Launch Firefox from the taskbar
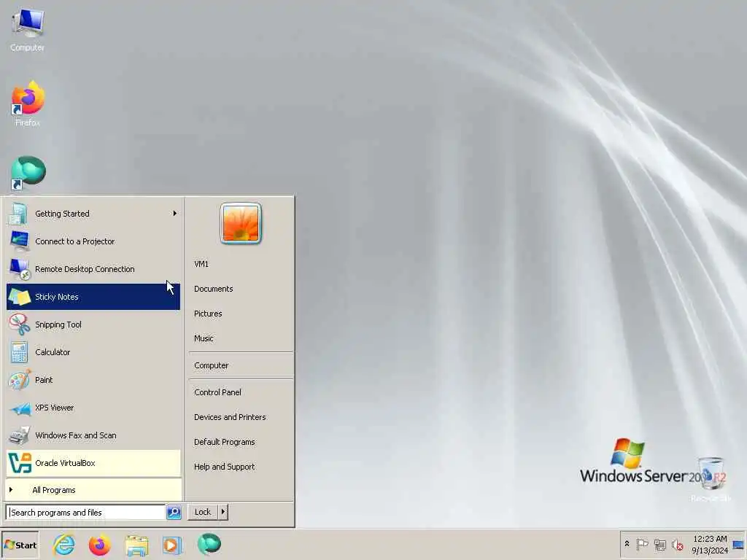 click(x=99, y=545)
